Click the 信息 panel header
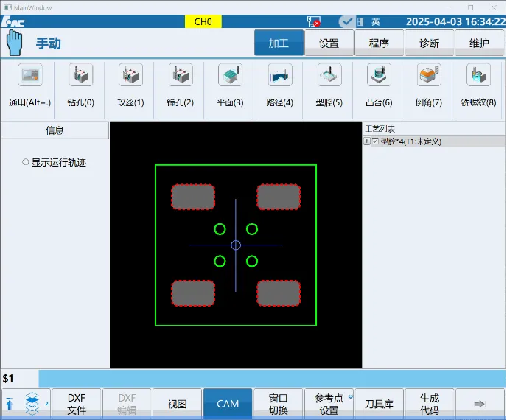Image resolution: width=507 pixels, height=420 pixels. tap(55, 130)
